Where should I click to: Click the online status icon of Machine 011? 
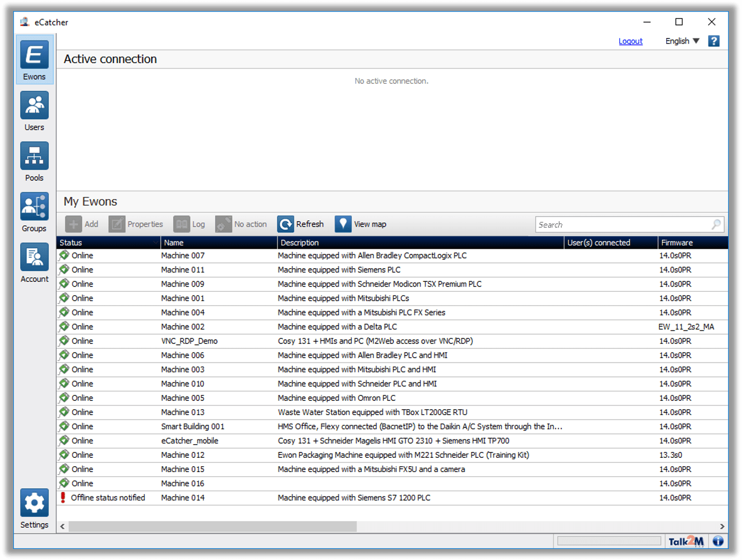point(64,269)
